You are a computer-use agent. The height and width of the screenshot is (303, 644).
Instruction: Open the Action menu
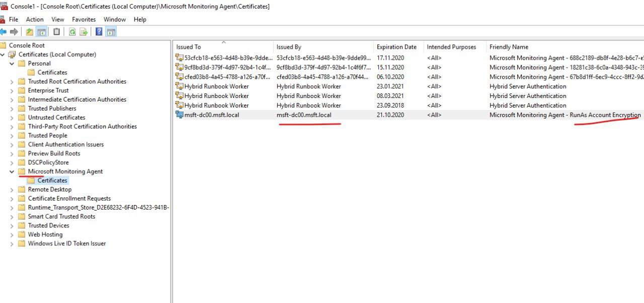pos(35,20)
